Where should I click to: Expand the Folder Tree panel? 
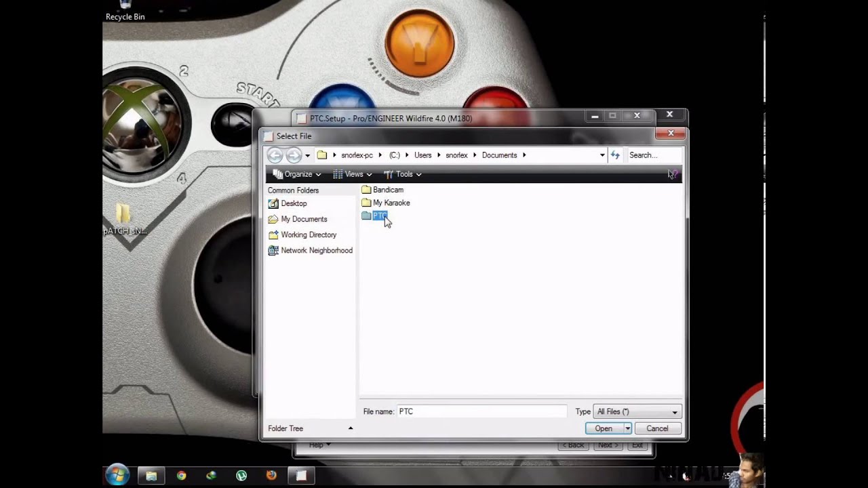351,428
